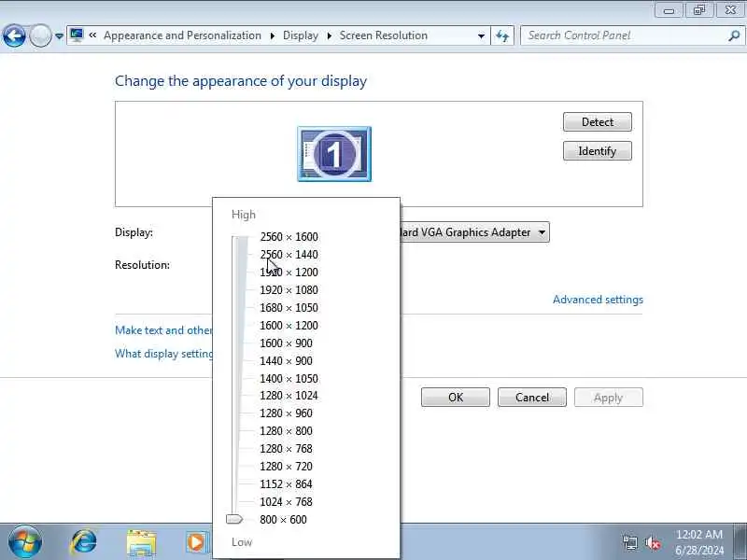Expand arrow after Display breadcrumb
Image resolution: width=747 pixels, height=560 pixels.
tap(329, 35)
